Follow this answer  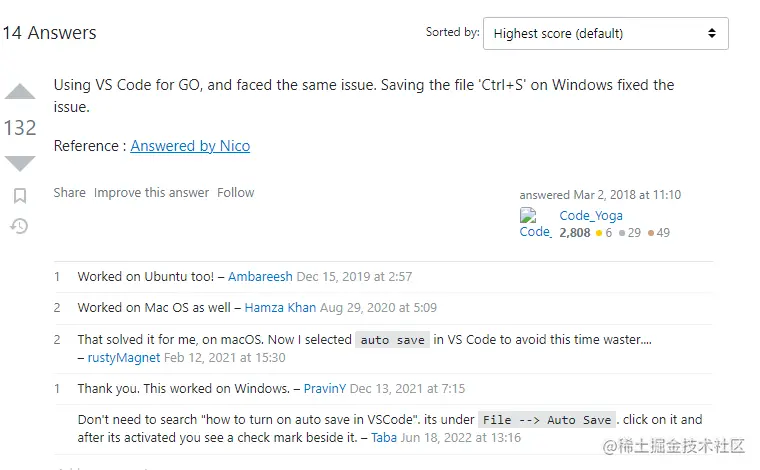tap(236, 193)
